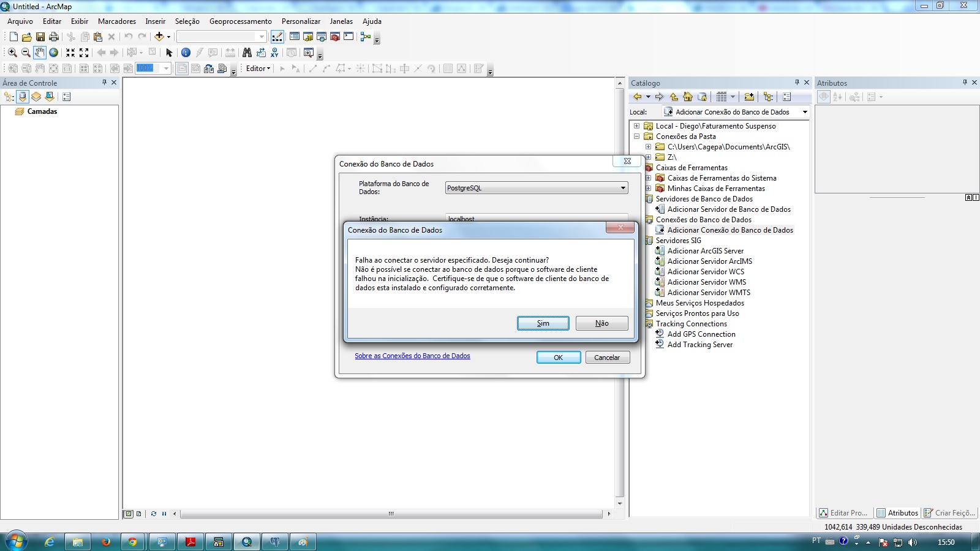Open the Find binoculars tool

247,53
